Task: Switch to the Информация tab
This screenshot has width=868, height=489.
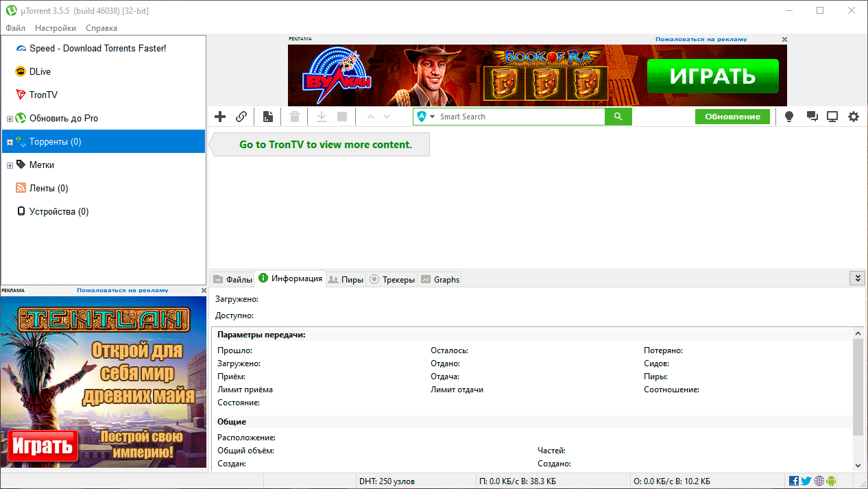Action: (290, 278)
